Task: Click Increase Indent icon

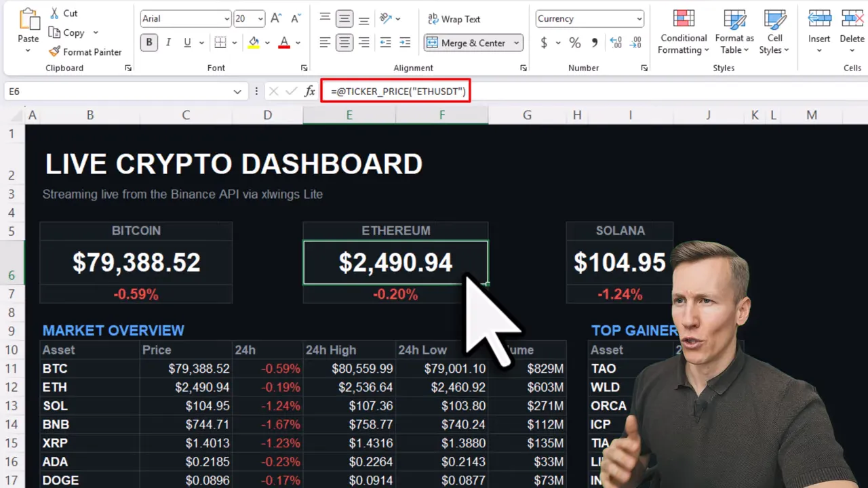Action: pos(405,43)
